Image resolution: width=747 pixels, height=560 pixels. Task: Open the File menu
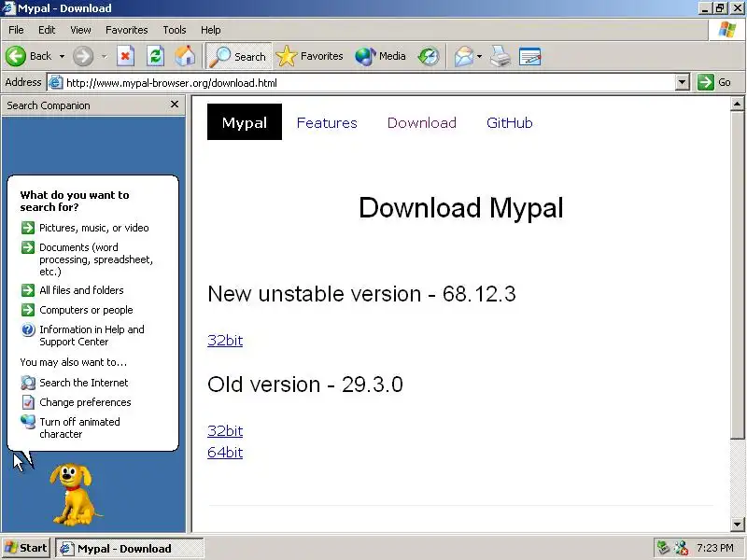16,30
